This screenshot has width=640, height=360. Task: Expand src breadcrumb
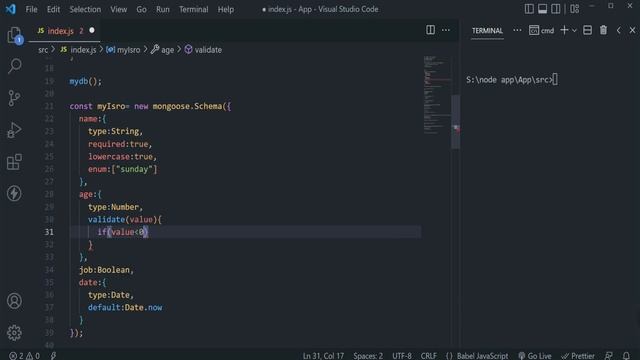pos(43,50)
